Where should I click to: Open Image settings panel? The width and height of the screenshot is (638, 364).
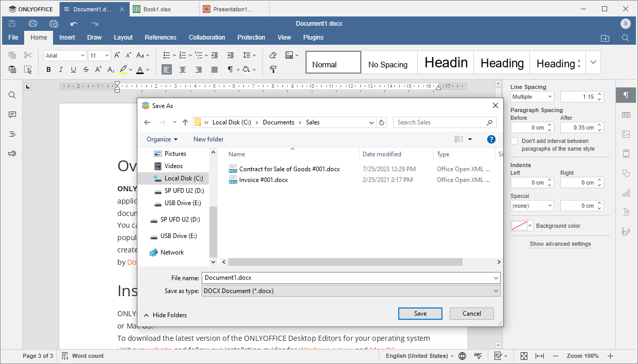click(626, 134)
